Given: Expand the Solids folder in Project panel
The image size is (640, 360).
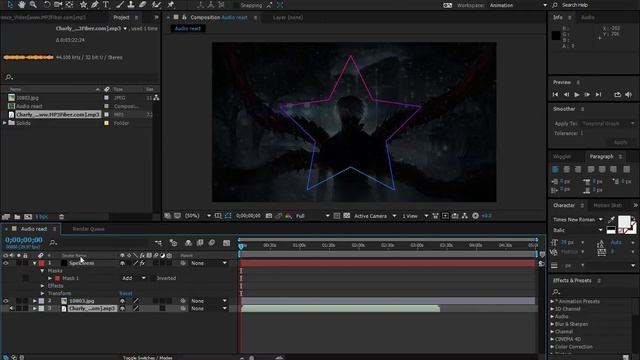Looking at the screenshot, I should [x=4, y=123].
